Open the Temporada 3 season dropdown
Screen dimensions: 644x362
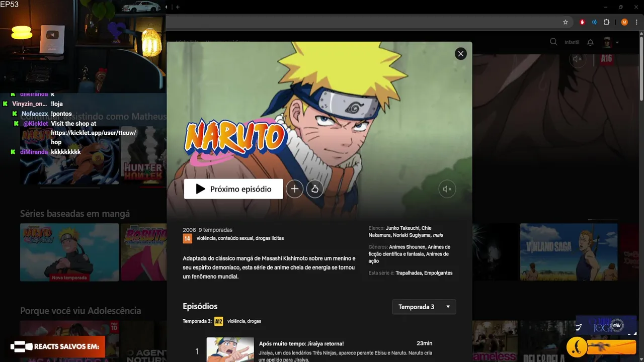pos(424,307)
